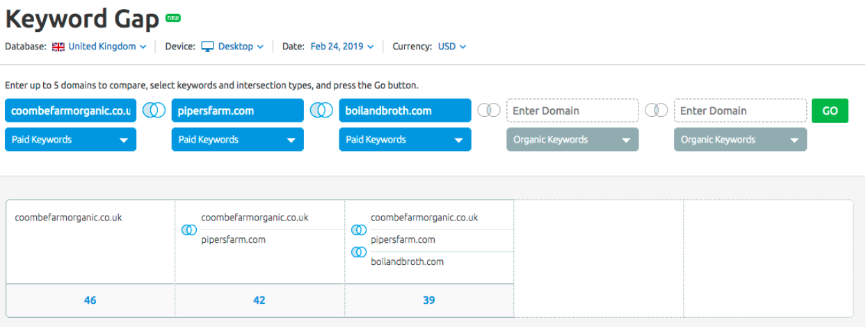
Task: Open Organic Keywords dropdown under fifth domain field
Action: 740,139
